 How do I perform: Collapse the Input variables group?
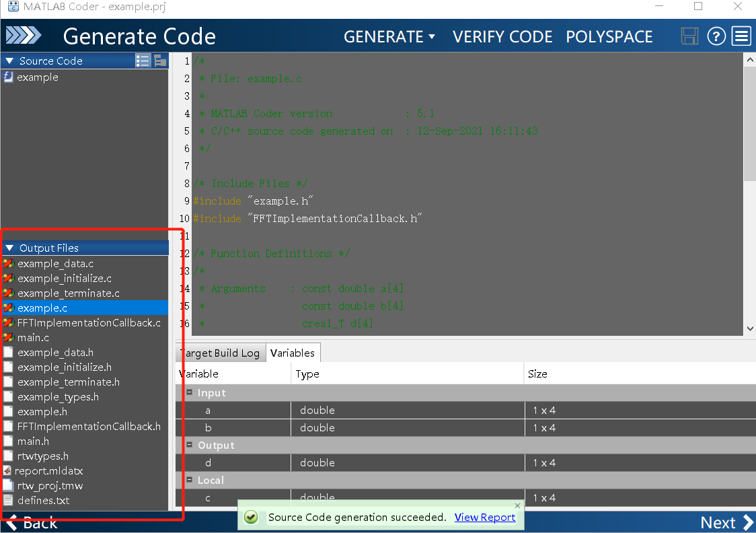190,392
